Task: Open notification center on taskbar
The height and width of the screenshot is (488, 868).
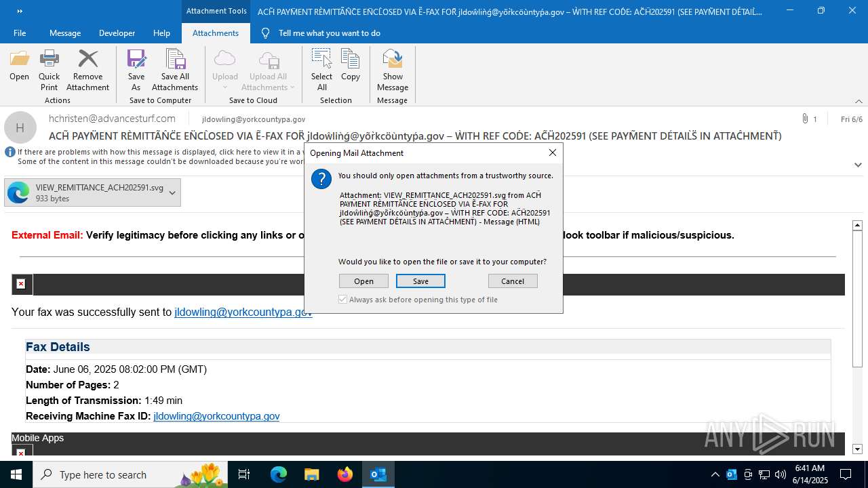Action: pyautogui.click(x=846, y=474)
